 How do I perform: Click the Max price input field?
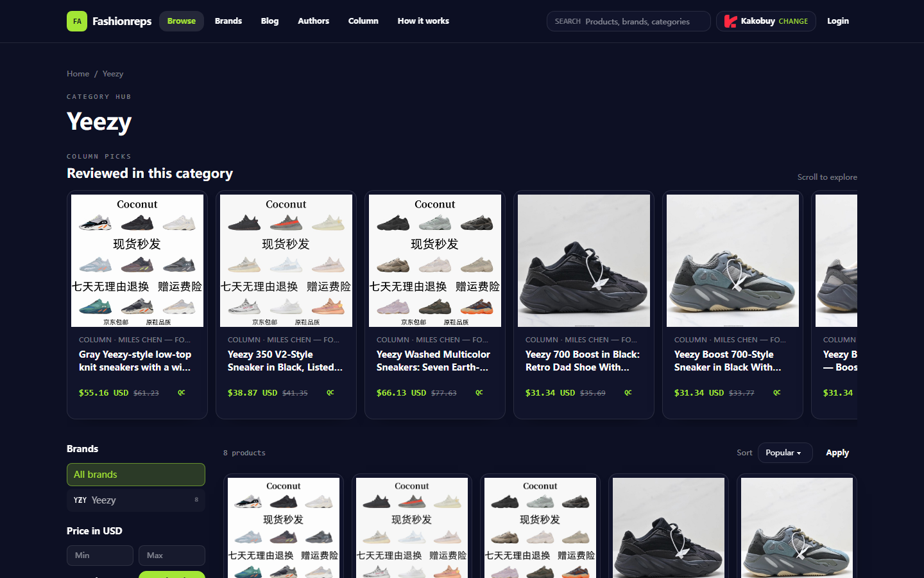click(172, 556)
